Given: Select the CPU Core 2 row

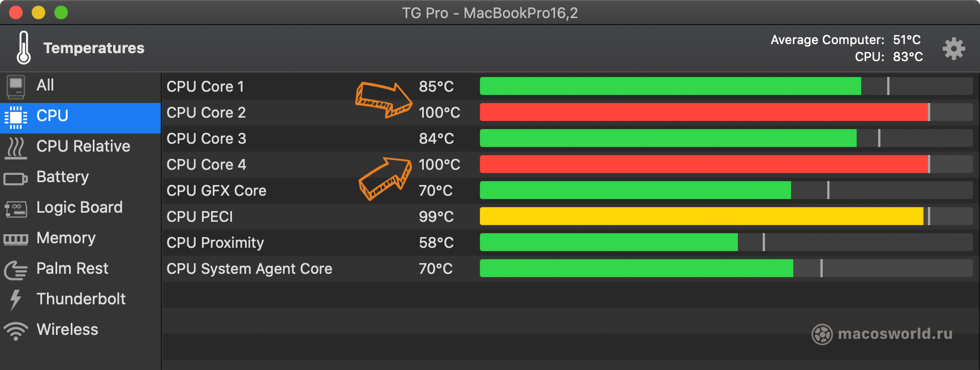Looking at the screenshot, I should (569, 113).
